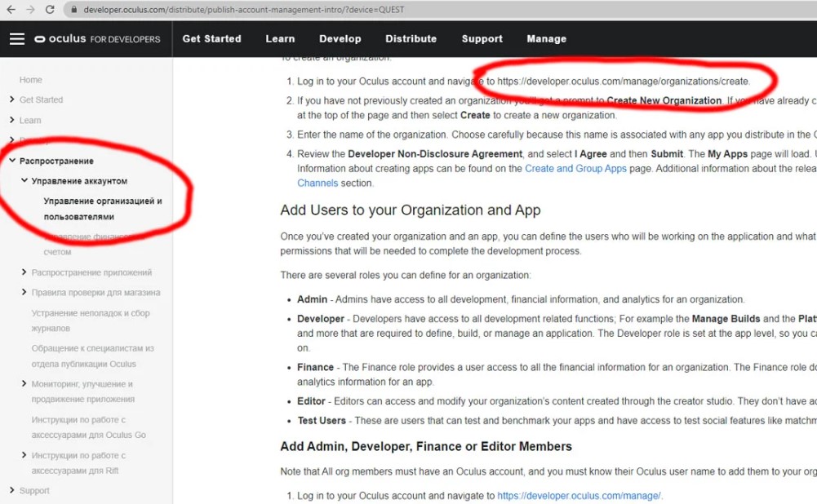Image resolution: width=817 pixels, height=504 pixels.
Task: Open Устранение неполадок и сбор журналов page
Action: click(x=91, y=321)
